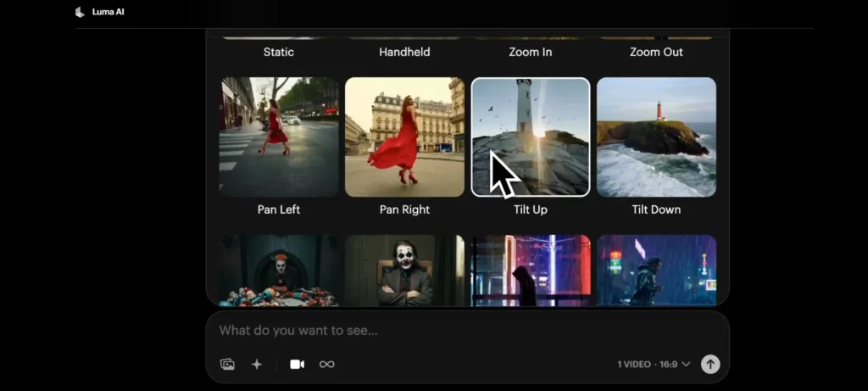
Task: Select the Pan Left camera motion thumbnail
Action: coord(279,137)
